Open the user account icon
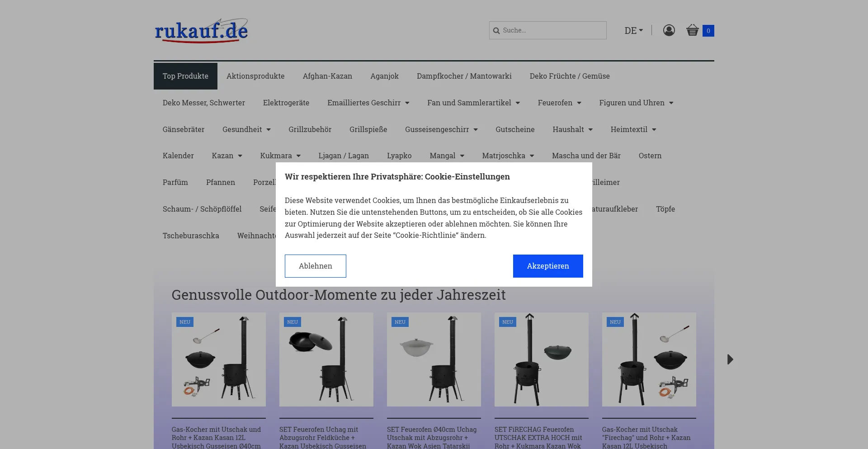Viewport: 868px width, 449px height. tap(669, 30)
